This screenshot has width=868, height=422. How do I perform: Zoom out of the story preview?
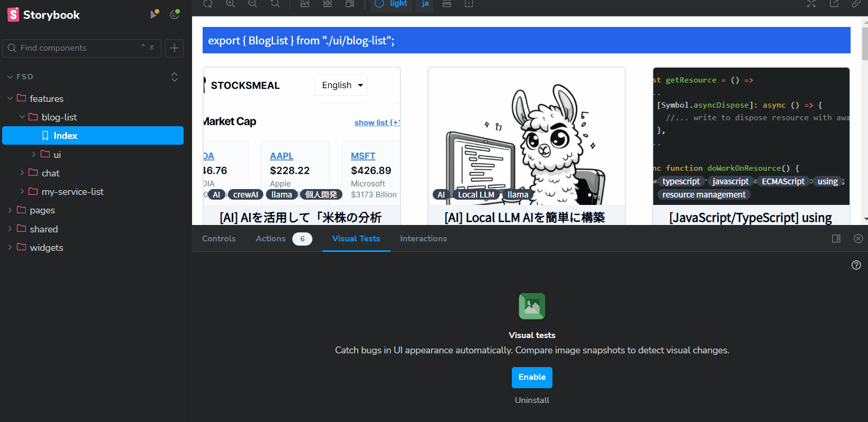[x=253, y=4]
